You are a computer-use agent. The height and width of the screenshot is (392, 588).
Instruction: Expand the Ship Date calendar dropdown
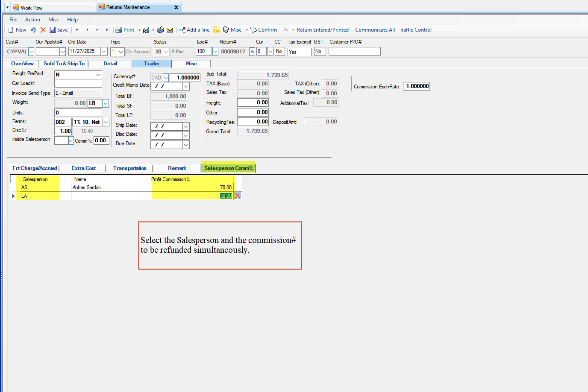click(185, 126)
